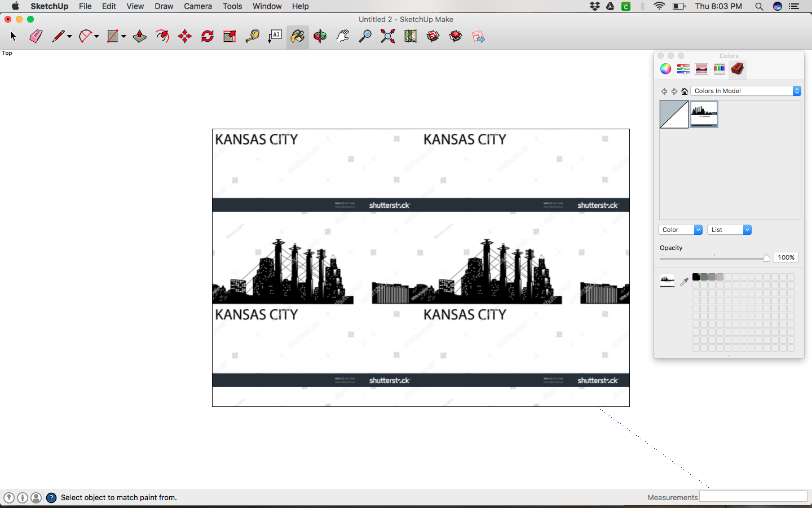
Task: Open the View menu
Action: point(135,6)
